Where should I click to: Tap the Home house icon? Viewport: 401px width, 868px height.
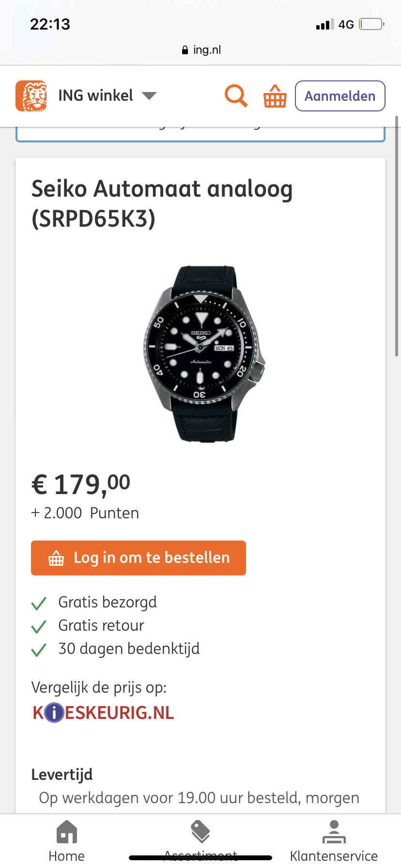(67, 832)
